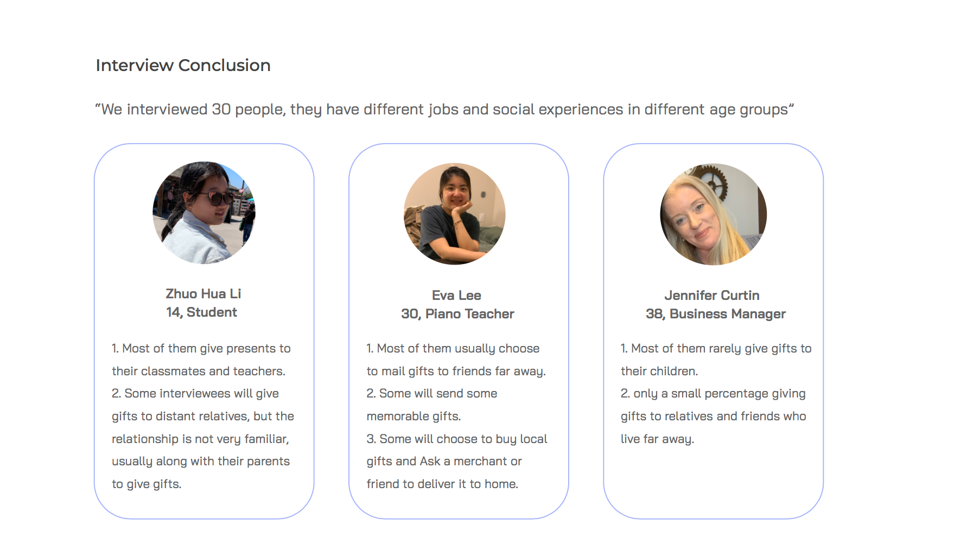Image resolution: width=980 pixels, height=551 pixels.
Task: Click the point about rarely giving children gifts
Action: (716, 349)
